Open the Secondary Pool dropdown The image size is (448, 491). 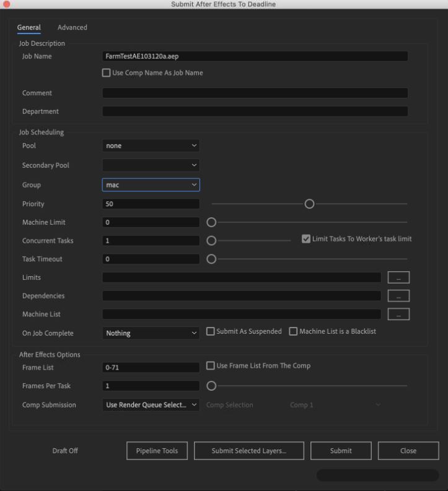[x=151, y=165]
